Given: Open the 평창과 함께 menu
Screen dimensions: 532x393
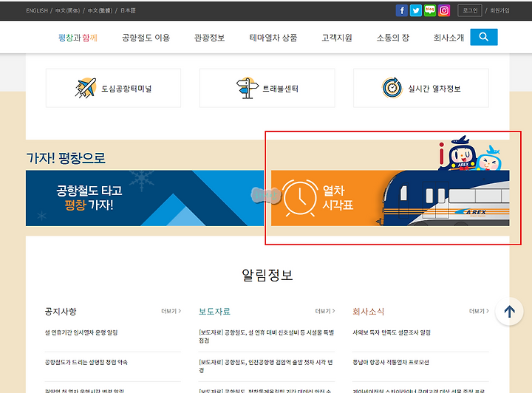Looking at the screenshot, I should (x=78, y=37).
